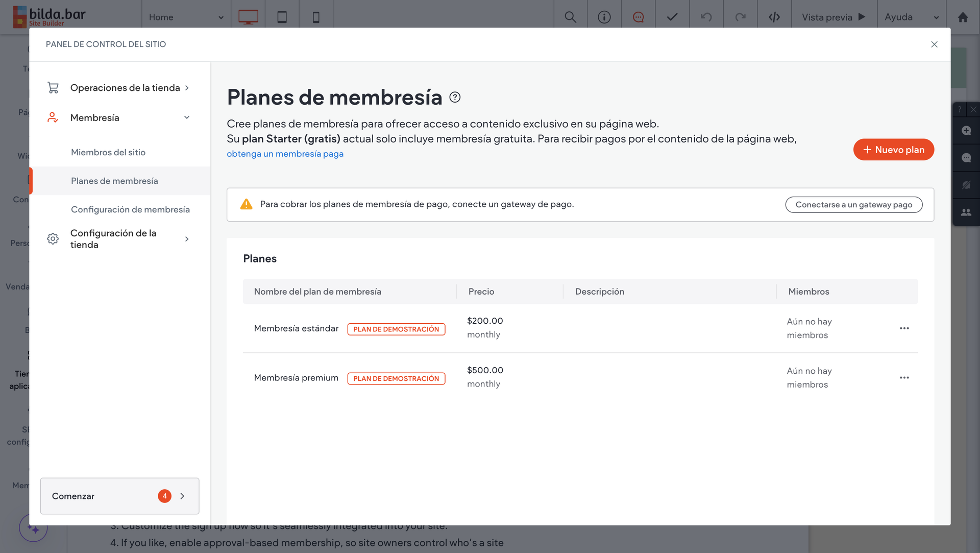Click the Precio column header
980x553 pixels.
pyautogui.click(x=481, y=292)
